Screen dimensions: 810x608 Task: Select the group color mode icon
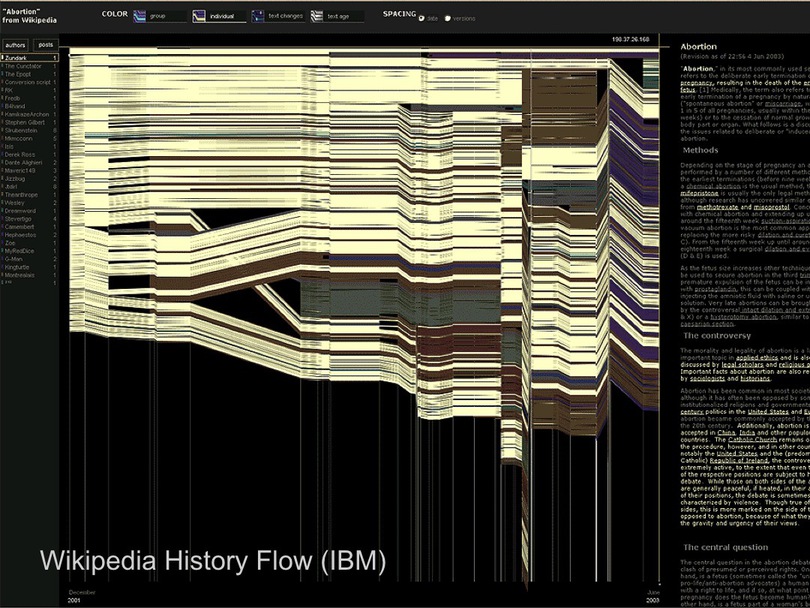(x=139, y=17)
